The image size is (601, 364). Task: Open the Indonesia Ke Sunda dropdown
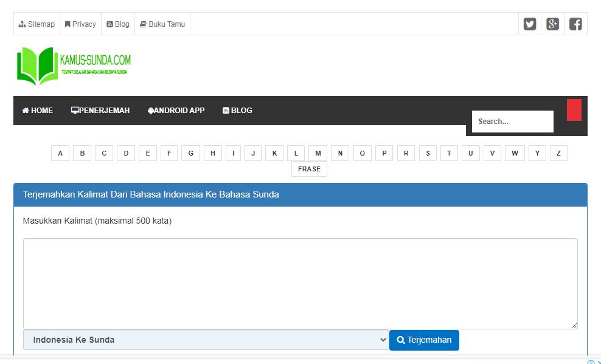tap(207, 340)
